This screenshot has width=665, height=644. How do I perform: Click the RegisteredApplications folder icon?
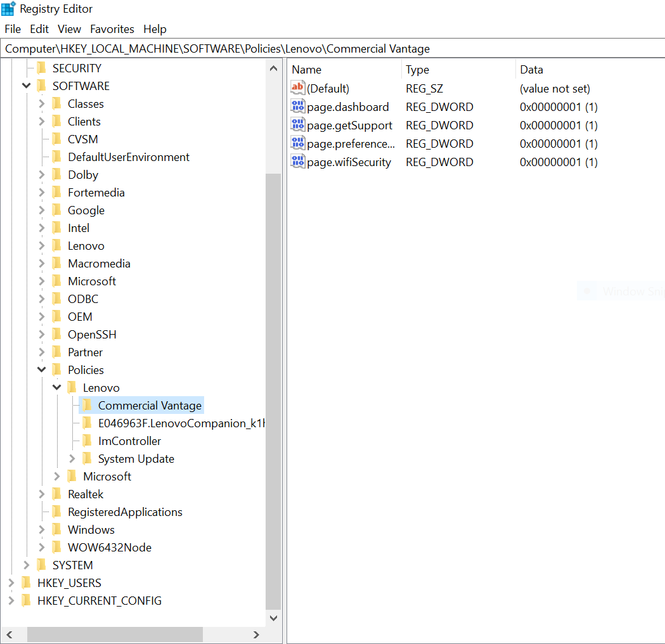[x=57, y=512]
